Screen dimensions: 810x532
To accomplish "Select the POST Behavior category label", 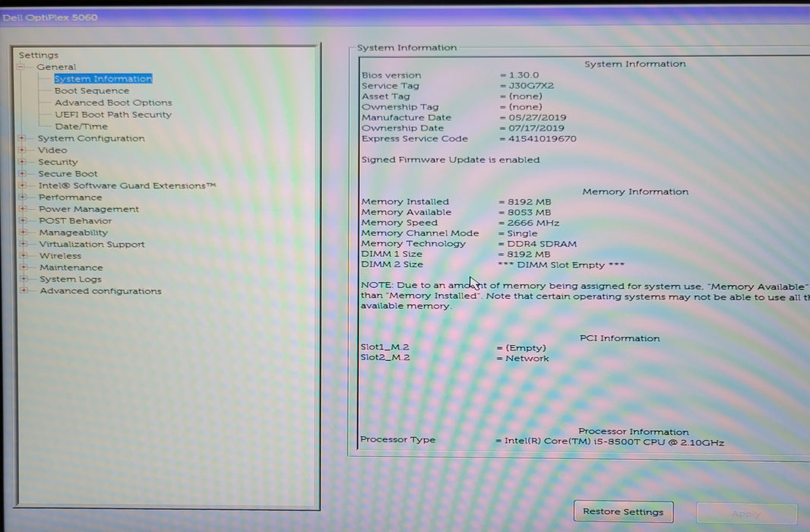I will 75,220.
